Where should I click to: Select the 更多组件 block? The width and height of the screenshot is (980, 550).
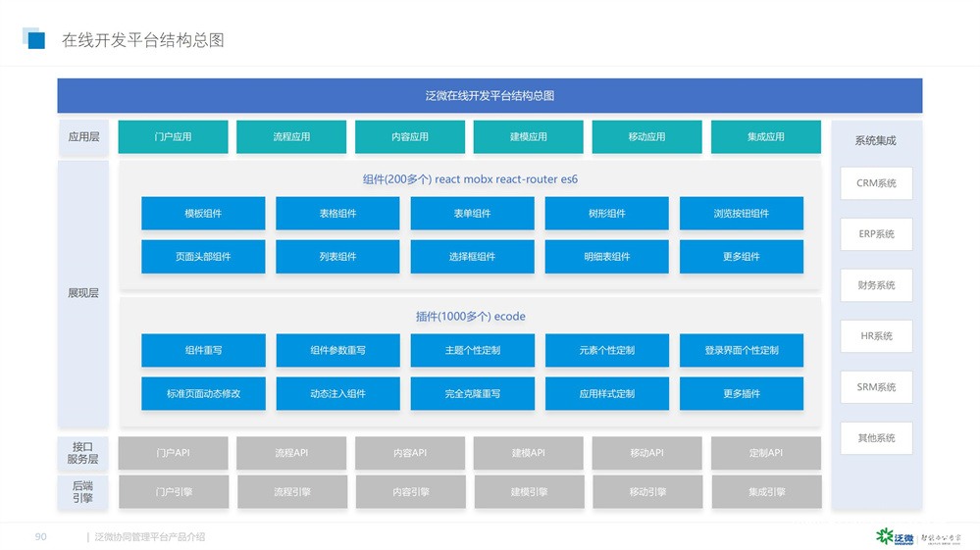[742, 257]
